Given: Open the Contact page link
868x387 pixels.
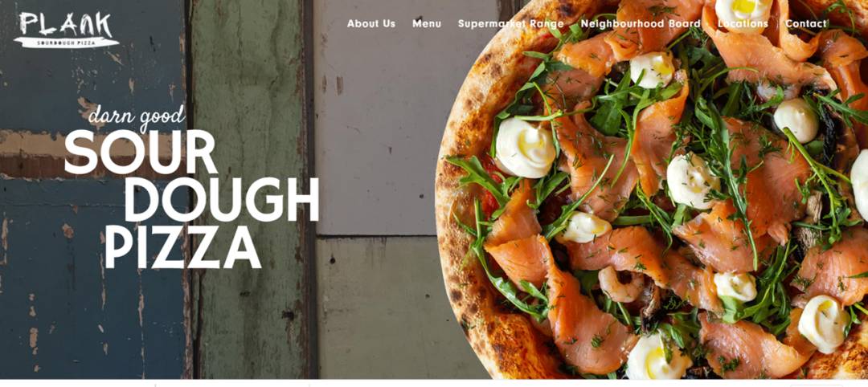Looking at the screenshot, I should point(806,24).
